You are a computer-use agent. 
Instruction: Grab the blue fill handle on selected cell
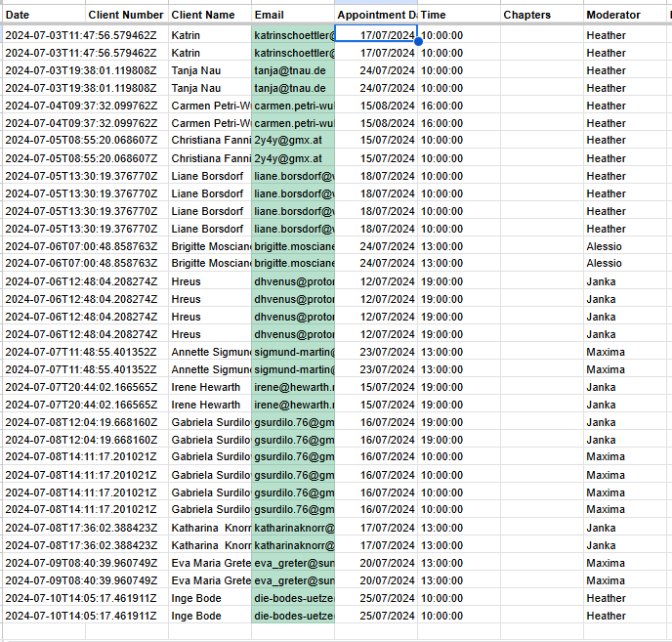tap(418, 42)
